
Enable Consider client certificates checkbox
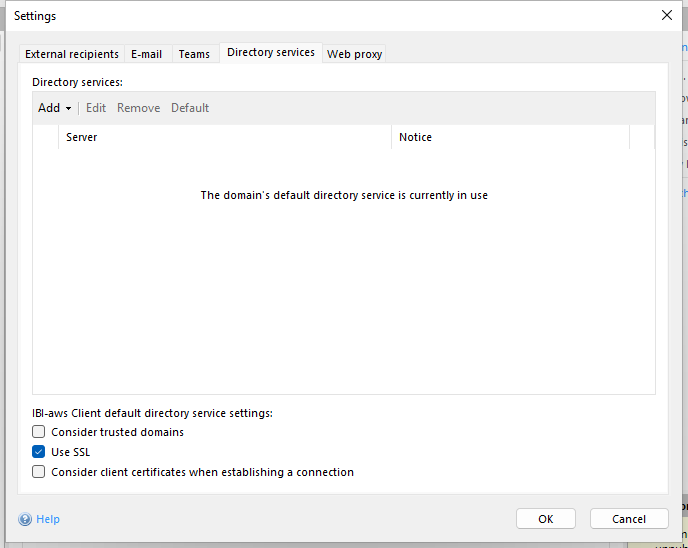[x=39, y=472]
